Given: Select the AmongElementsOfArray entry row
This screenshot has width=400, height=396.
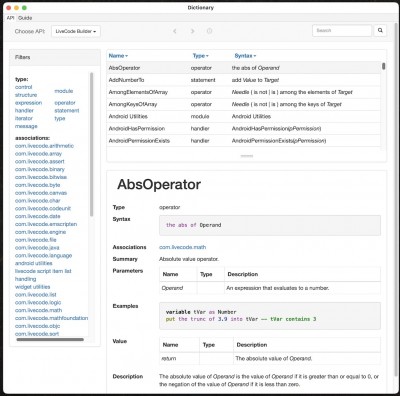Looking at the screenshot, I should point(244,92).
